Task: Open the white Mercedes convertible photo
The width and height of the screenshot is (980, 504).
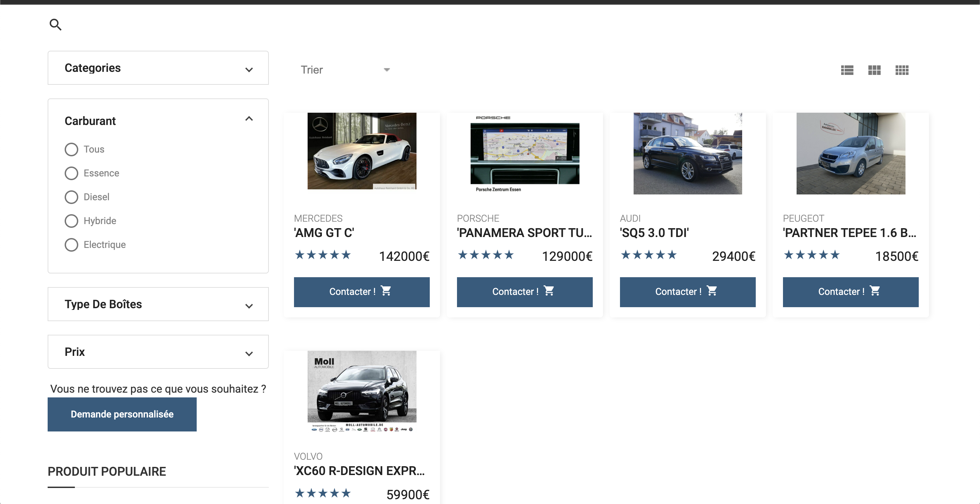Action: tap(362, 151)
